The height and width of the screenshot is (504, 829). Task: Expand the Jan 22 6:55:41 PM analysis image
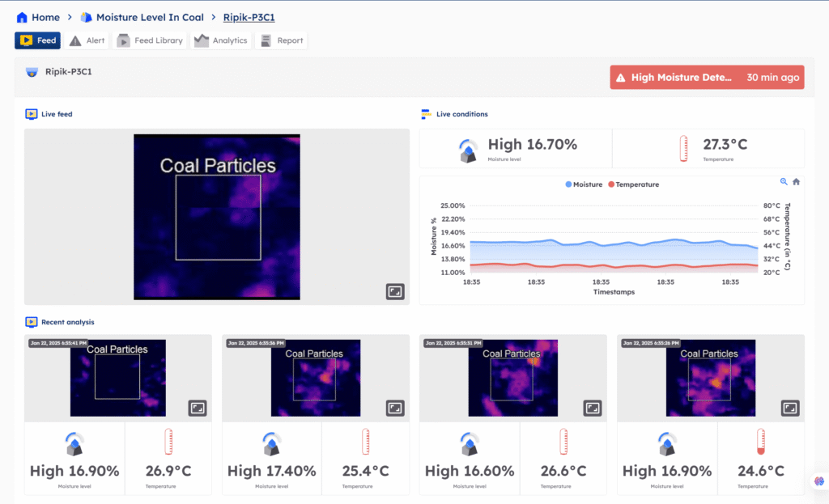click(197, 409)
